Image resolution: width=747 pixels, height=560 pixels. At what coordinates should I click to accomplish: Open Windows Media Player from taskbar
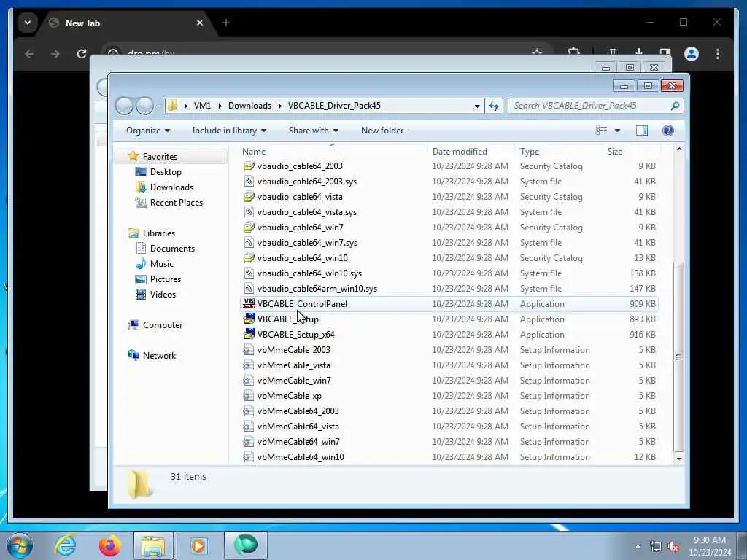pos(198,545)
